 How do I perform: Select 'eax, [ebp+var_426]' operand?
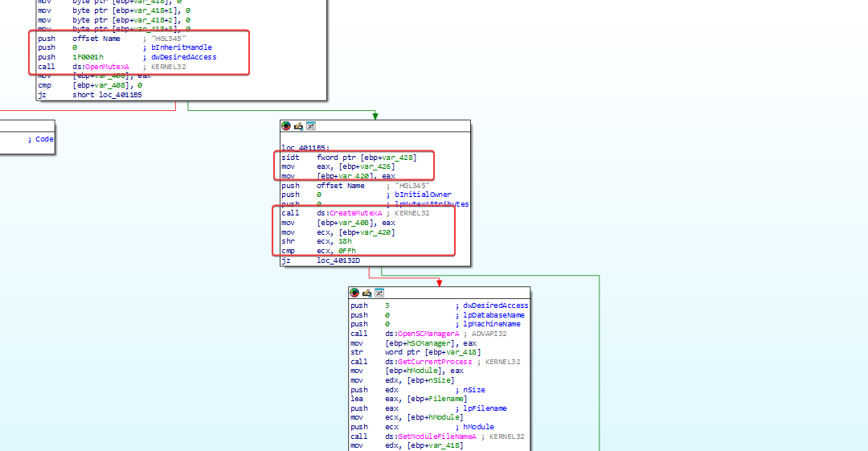click(x=355, y=166)
